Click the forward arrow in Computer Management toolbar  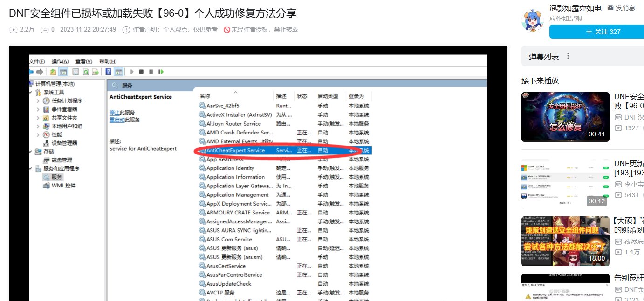(40, 72)
